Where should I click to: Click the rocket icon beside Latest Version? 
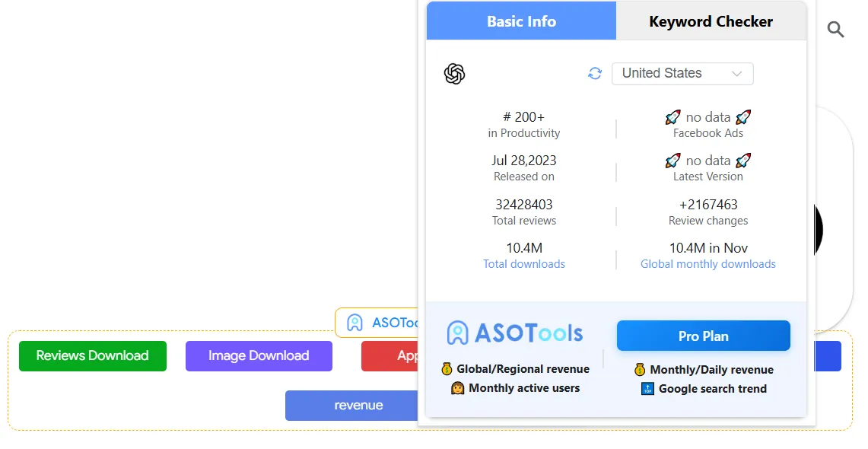672,161
